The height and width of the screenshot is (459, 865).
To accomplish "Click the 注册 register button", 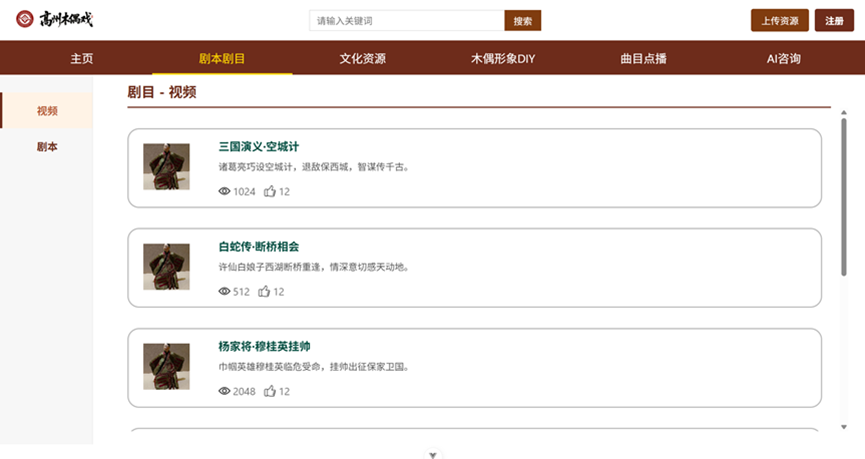I will click(x=834, y=21).
